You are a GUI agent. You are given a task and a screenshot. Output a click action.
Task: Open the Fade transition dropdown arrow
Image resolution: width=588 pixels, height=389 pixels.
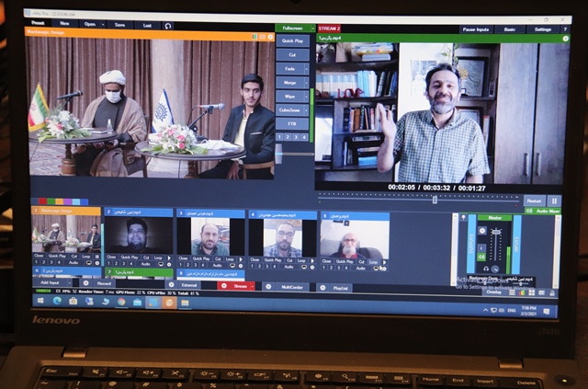click(306, 68)
